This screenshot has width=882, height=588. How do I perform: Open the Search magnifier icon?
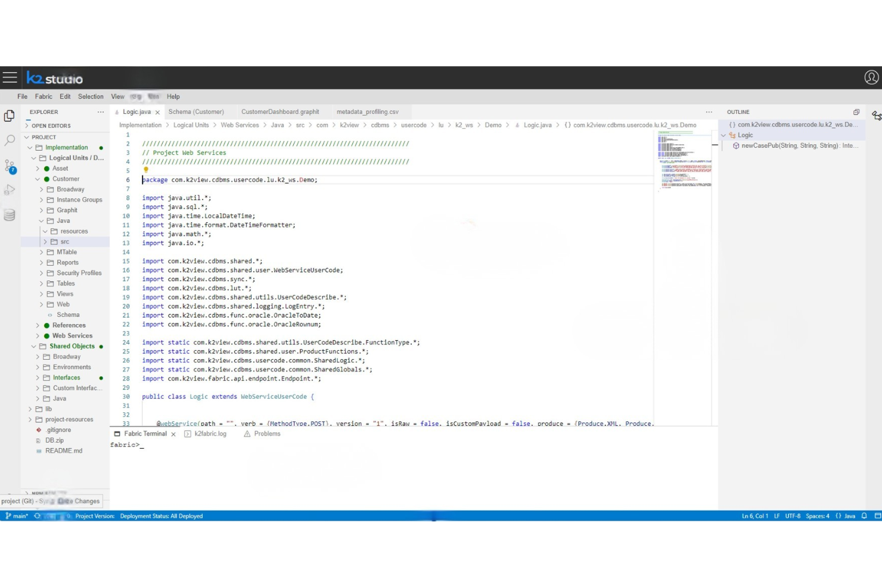pyautogui.click(x=10, y=141)
